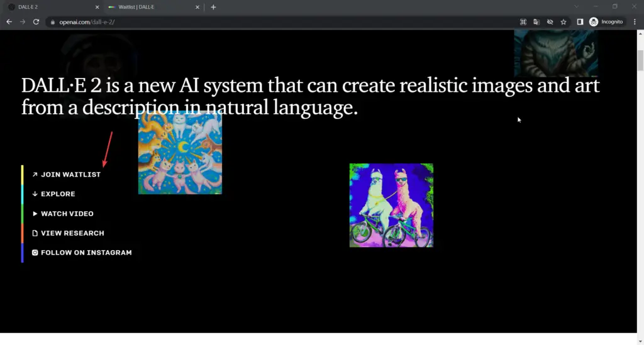Click the address bar URL openai.com/dall-e-2/
The height and width of the screenshot is (345, 644).
87,22
